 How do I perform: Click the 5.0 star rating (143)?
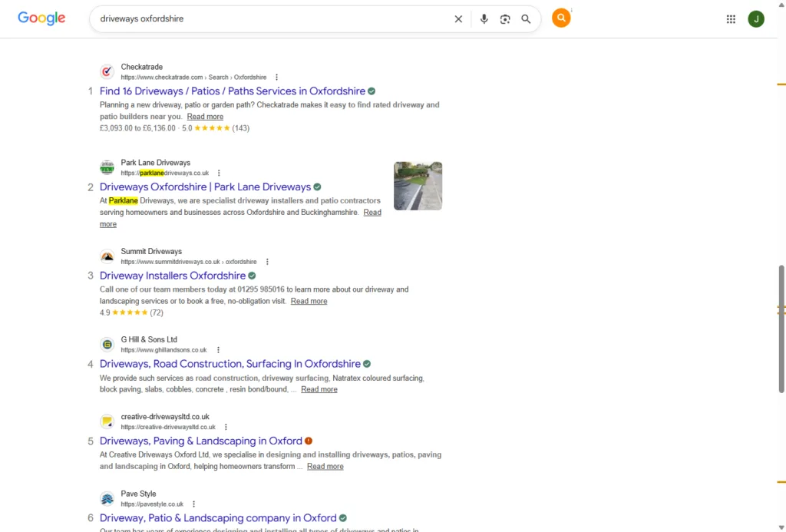(216, 128)
